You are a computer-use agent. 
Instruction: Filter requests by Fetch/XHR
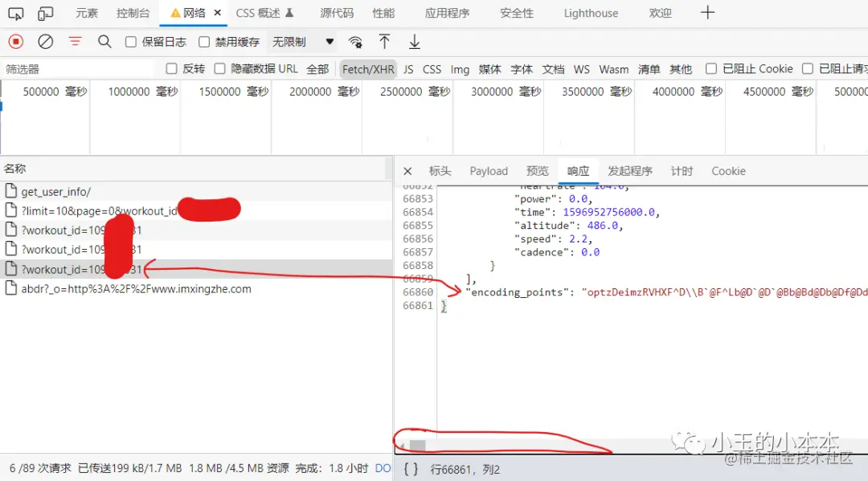(x=368, y=69)
